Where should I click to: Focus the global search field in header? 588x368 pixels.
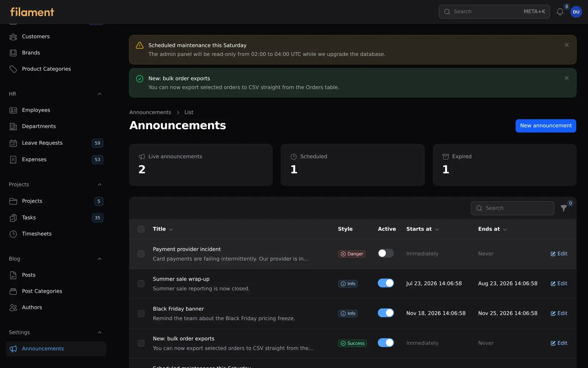pyautogui.click(x=494, y=12)
